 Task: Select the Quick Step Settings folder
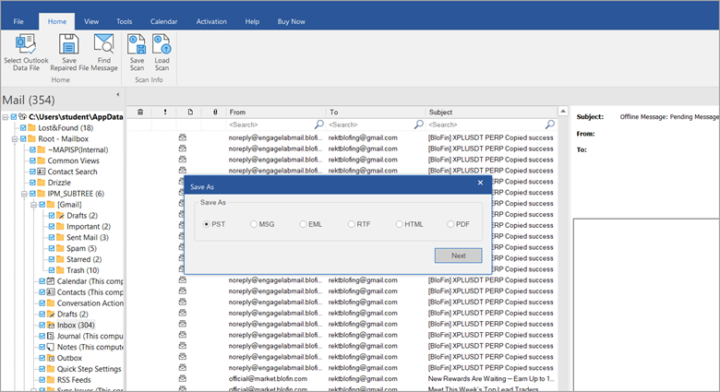point(89,369)
